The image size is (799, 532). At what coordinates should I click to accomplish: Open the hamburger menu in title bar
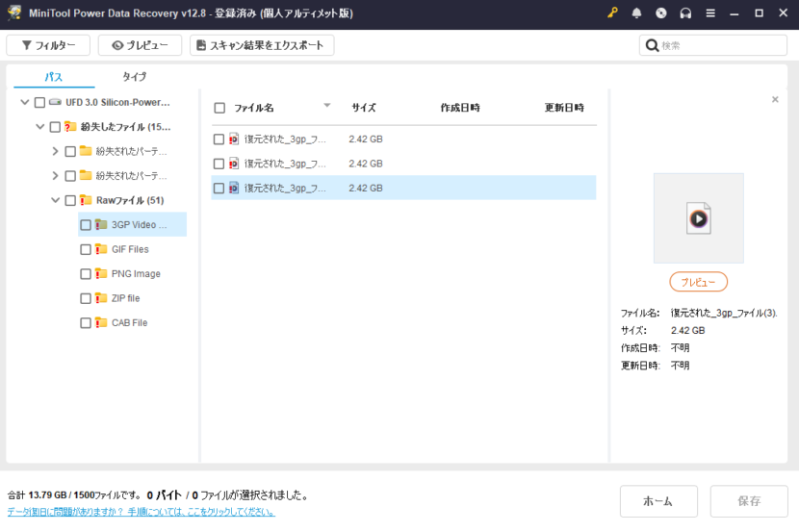(709, 13)
